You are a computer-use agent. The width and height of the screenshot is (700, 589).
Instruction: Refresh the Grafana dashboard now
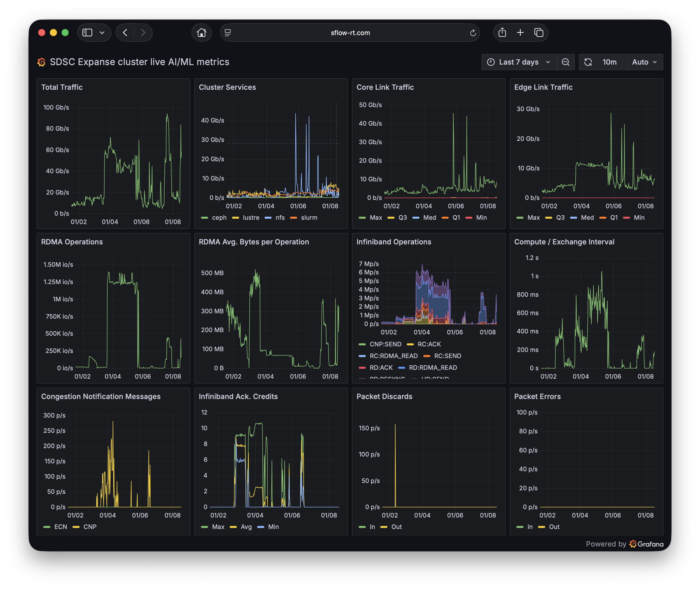(x=588, y=62)
